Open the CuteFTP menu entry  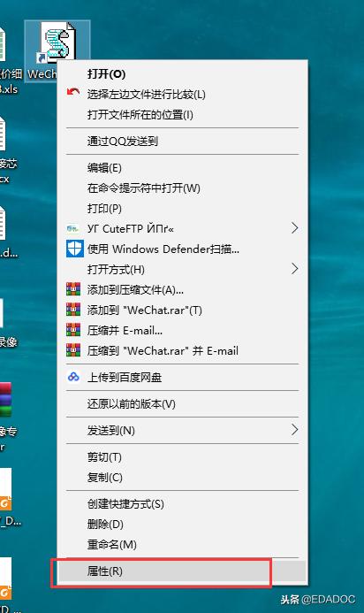(x=182, y=229)
